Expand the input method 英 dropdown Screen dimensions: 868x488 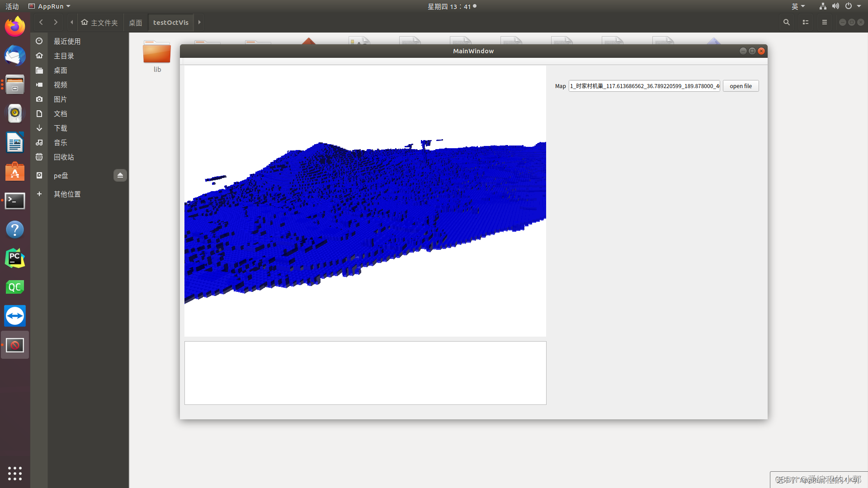798,6
